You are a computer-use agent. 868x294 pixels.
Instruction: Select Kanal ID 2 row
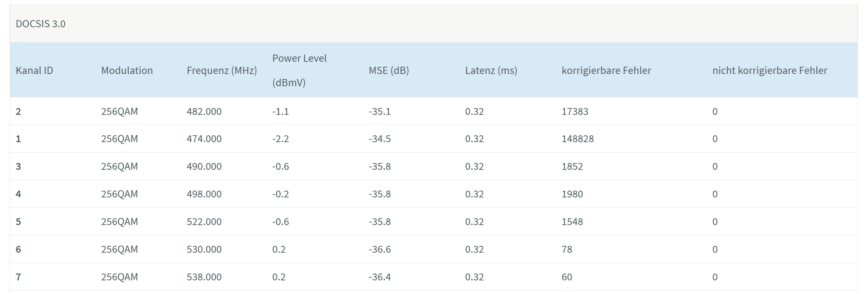18,112
